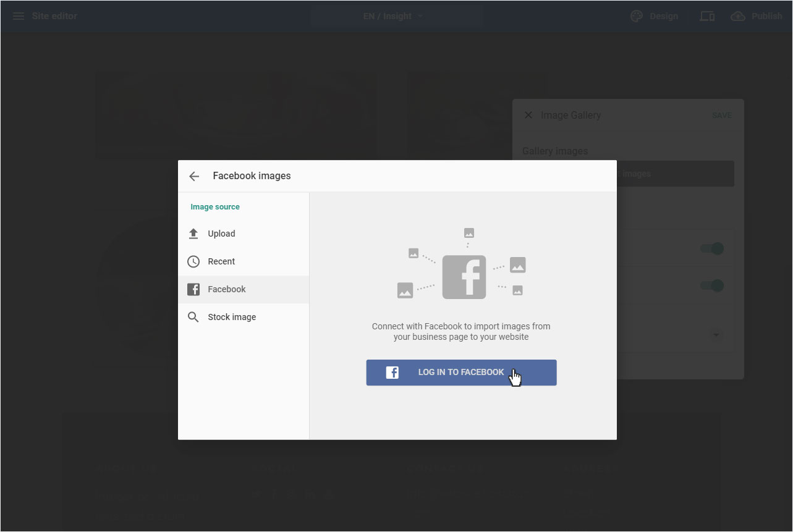
Task: Close the Image Gallery panel
Action: click(x=528, y=115)
